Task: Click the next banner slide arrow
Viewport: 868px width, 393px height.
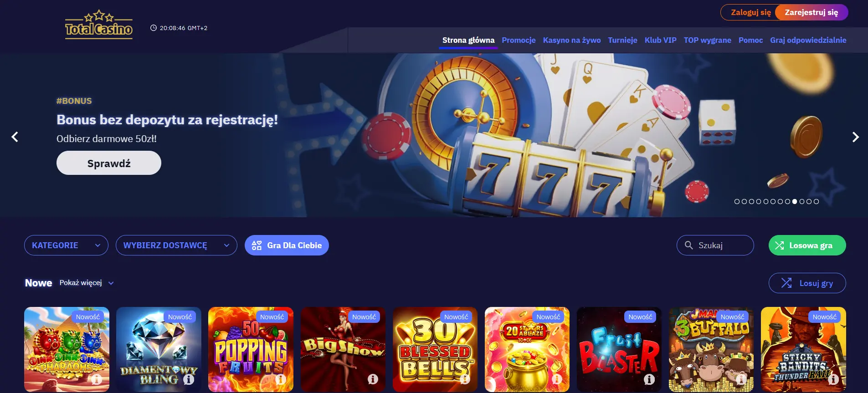Action: 855,137
